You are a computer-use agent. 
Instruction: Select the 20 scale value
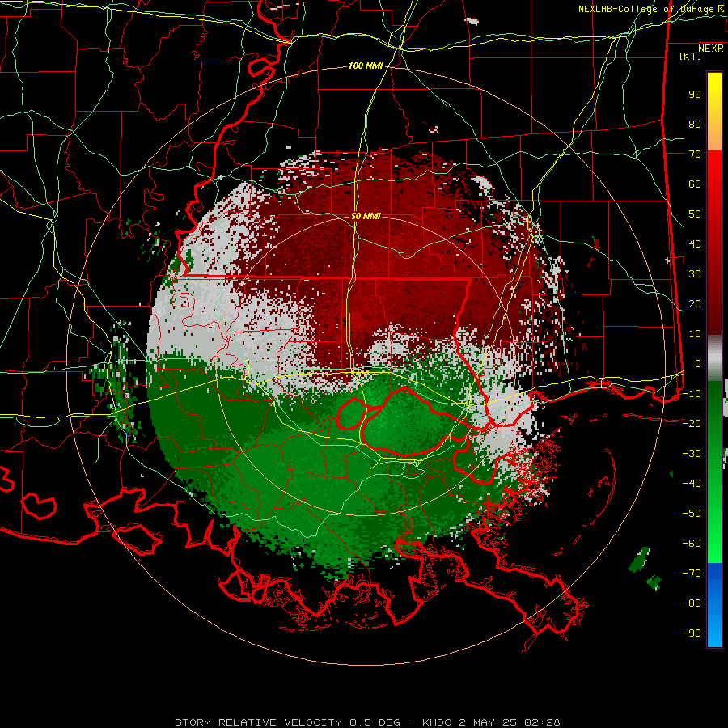[x=695, y=303]
